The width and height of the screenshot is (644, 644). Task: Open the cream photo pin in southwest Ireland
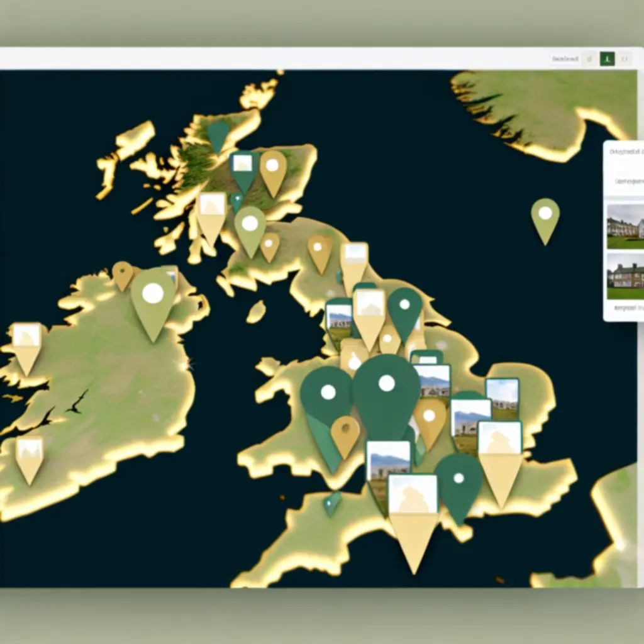[30, 460]
